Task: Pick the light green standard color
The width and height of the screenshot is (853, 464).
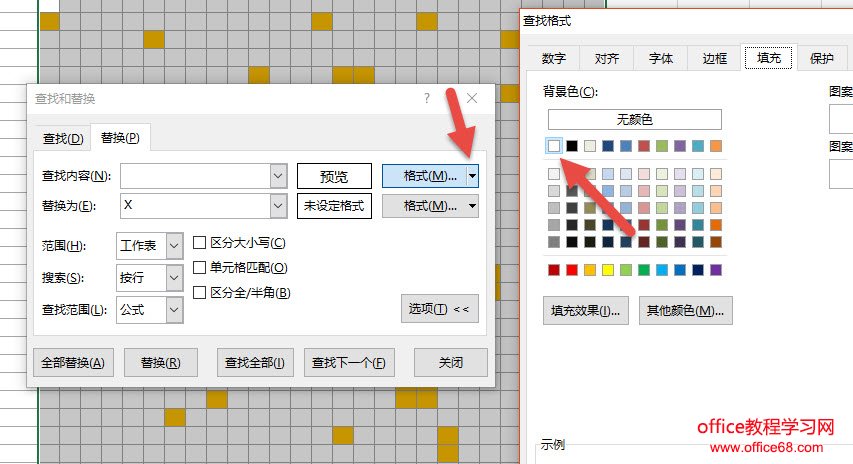Action: [626, 270]
